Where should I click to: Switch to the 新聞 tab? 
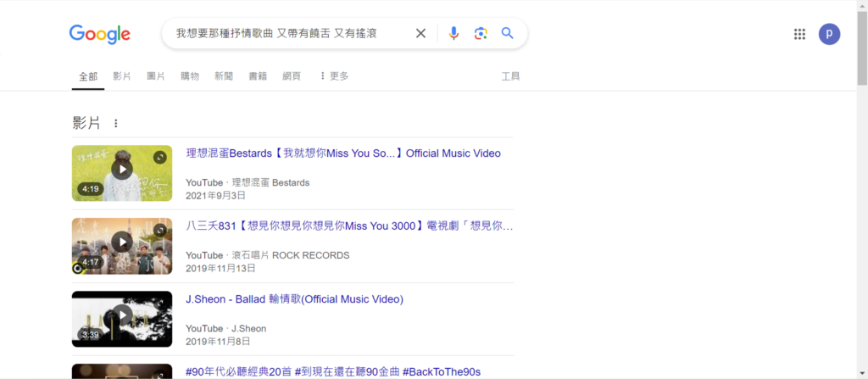(224, 76)
